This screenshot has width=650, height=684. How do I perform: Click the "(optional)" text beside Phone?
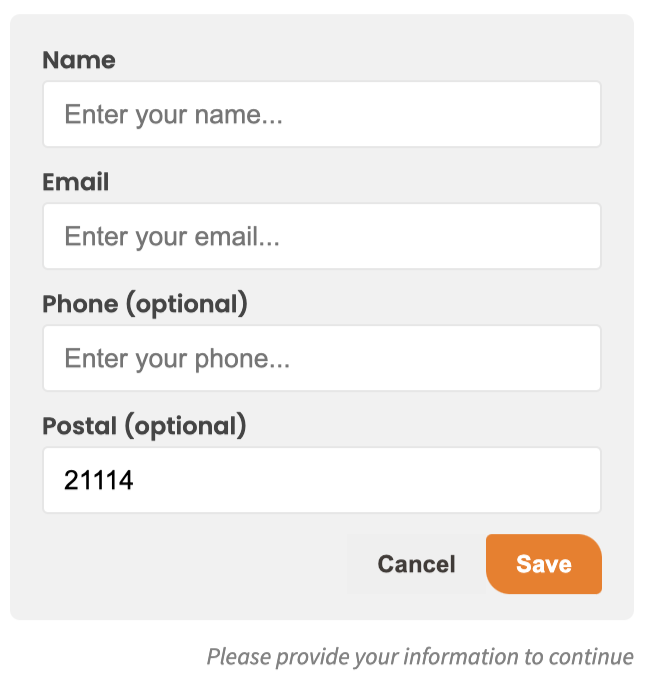point(185,304)
